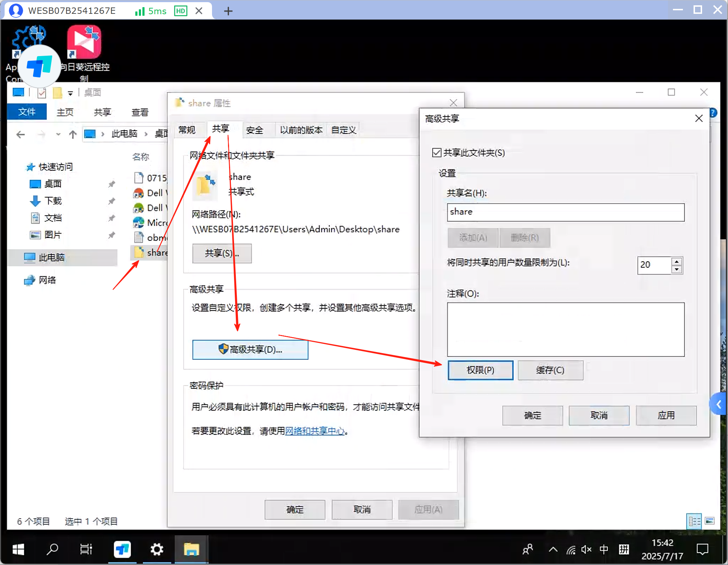Show hidden system tray icons
This screenshot has width=728, height=565.
click(553, 550)
